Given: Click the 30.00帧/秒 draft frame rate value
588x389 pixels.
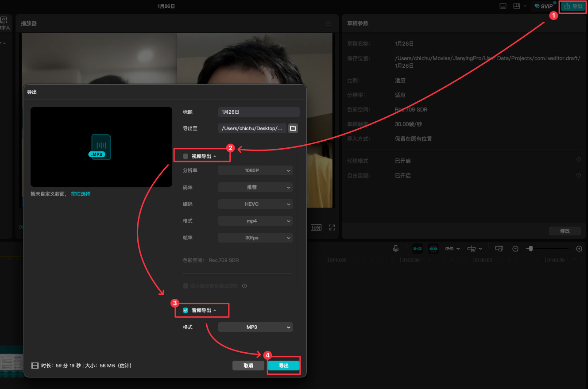Looking at the screenshot, I should point(408,124).
